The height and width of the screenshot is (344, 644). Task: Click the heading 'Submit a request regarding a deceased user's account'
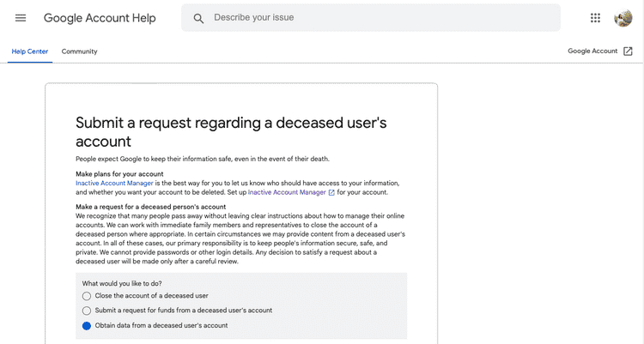pyautogui.click(x=231, y=132)
